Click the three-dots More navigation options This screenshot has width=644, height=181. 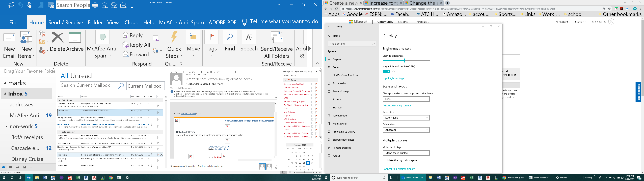click(x=32, y=167)
